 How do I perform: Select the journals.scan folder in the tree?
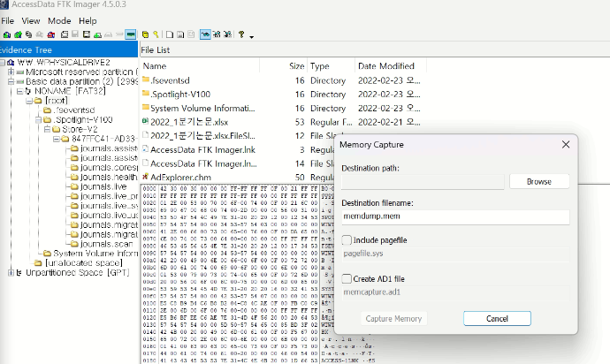(106, 244)
